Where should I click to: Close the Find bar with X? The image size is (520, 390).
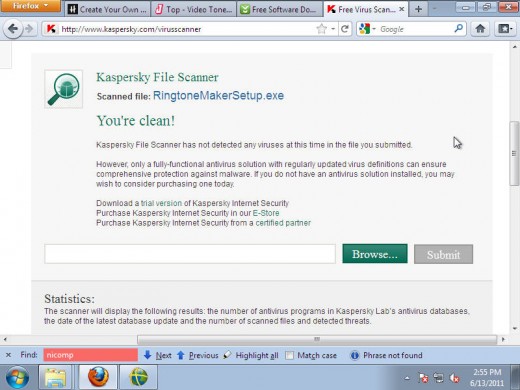[x=9, y=355]
